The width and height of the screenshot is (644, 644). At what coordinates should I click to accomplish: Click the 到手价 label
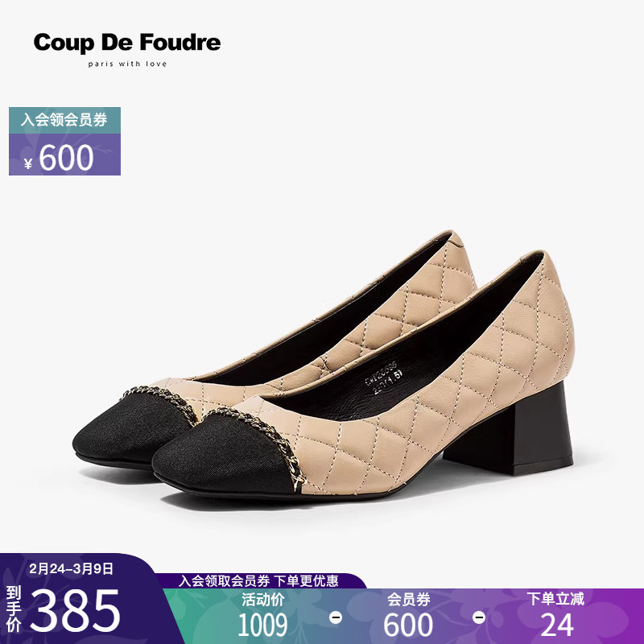14,609
